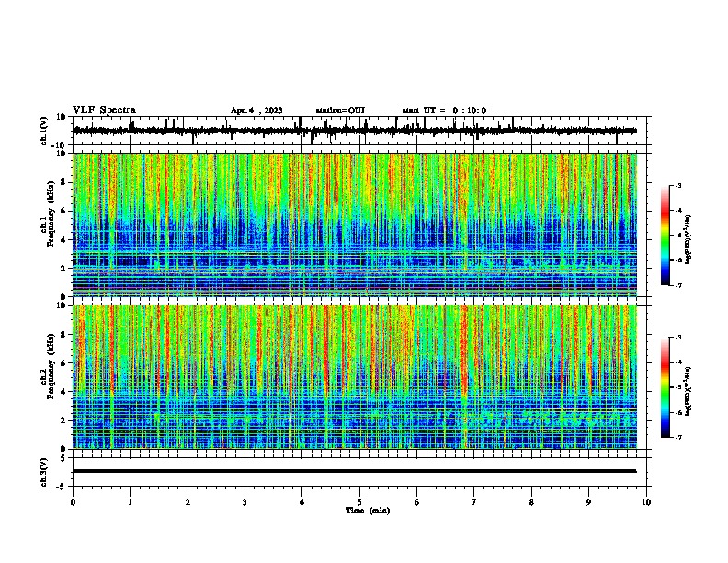Image resolution: width=728 pixels, height=563 pixels.
Task: Click the ch.3 flat black trace line
Action: pyautogui.click(x=354, y=471)
